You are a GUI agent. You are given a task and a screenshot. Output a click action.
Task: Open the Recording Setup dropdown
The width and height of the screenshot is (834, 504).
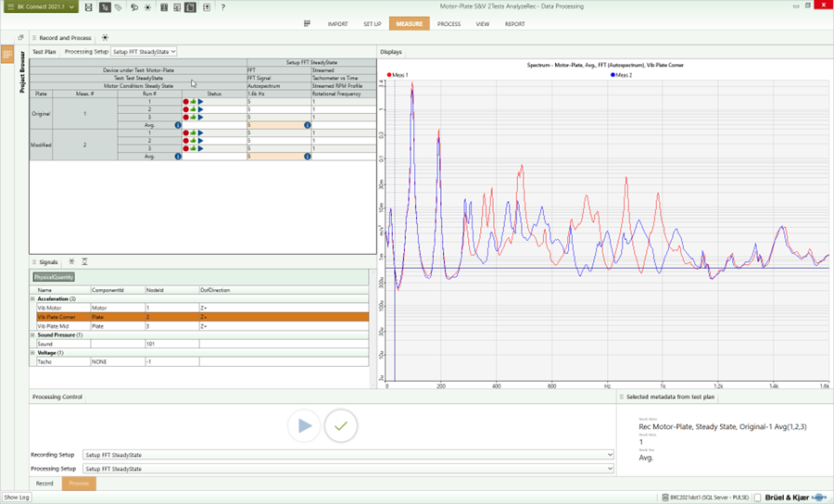(347, 455)
